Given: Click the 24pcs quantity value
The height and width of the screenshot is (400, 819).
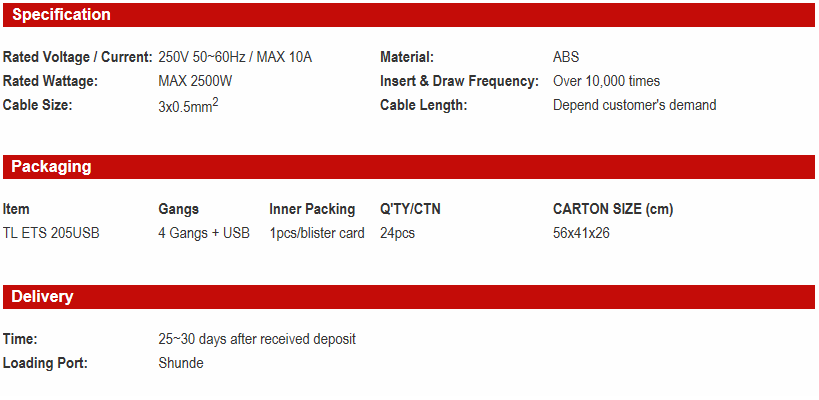Looking at the screenshot, I should click(x=397, y=233).
